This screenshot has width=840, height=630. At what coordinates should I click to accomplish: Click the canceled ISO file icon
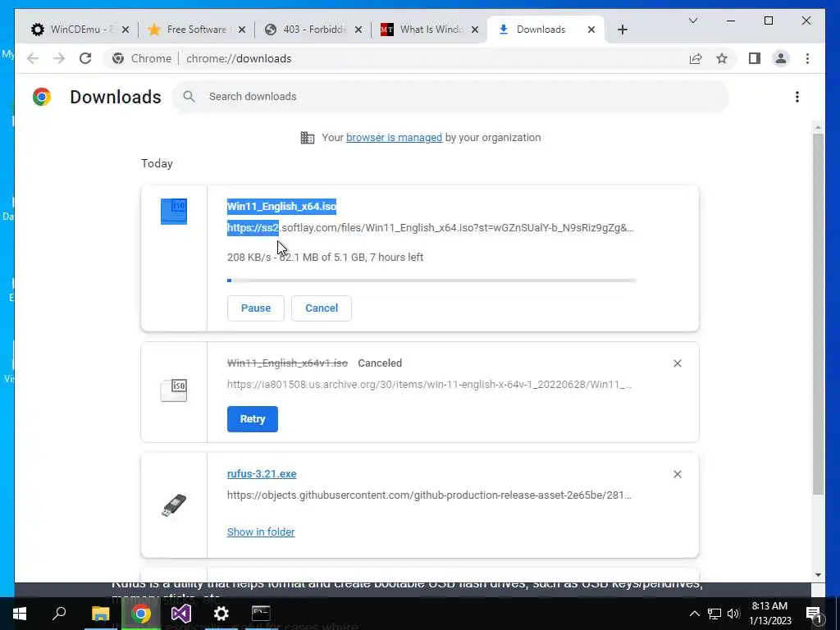(174, 390)
